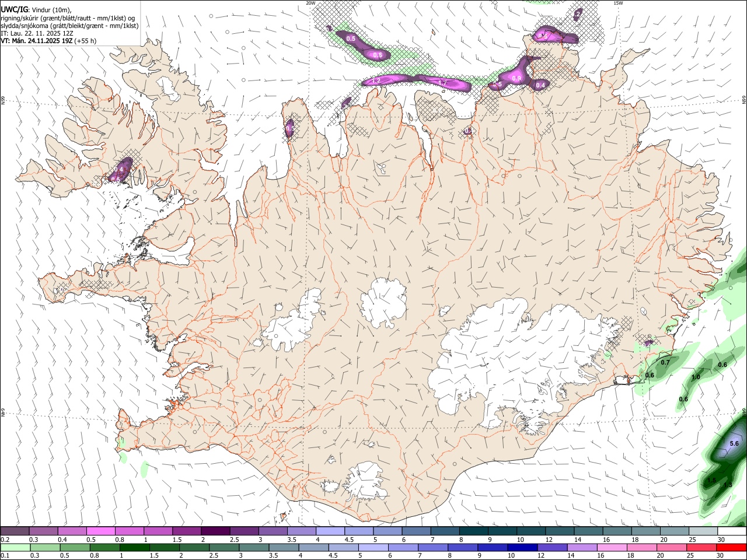Select lower legend light blue swatch between 5 and 6
This screenshot has width=747, height=560.
click(373, 547)
